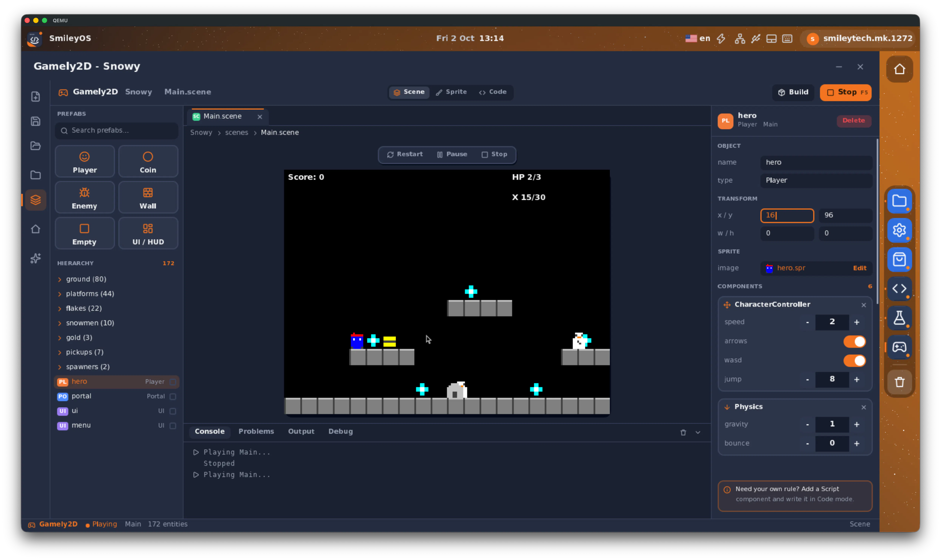Expand the snowmen (10) group
Screen dimensions: 941x560
coord(60,323)
